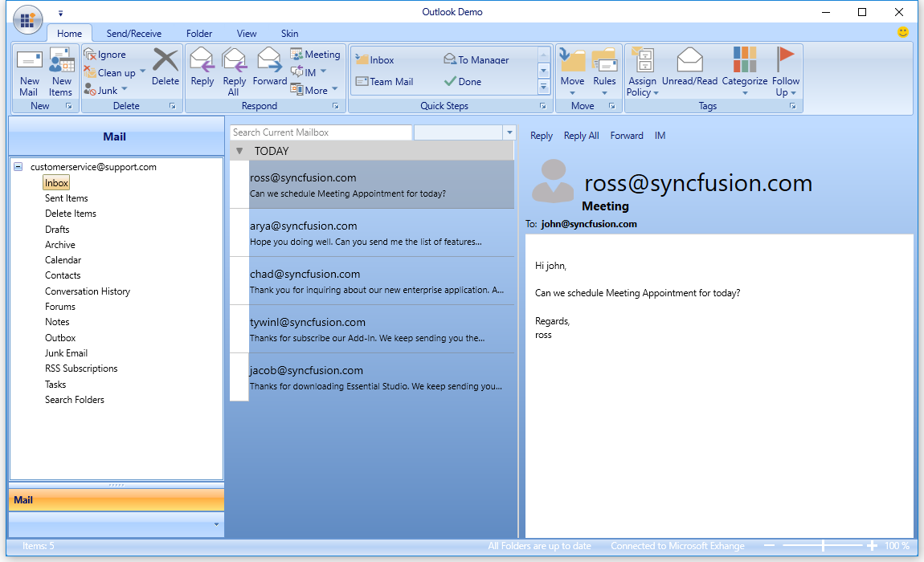This screenshot has height=562, width=924.
Task: Open the View ribbon tab
Action: (x=247, y=34)
